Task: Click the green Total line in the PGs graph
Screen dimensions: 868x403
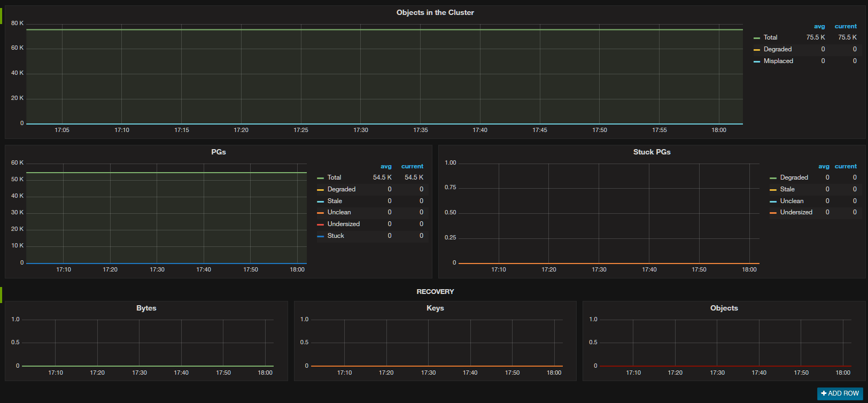Action: 166,173
